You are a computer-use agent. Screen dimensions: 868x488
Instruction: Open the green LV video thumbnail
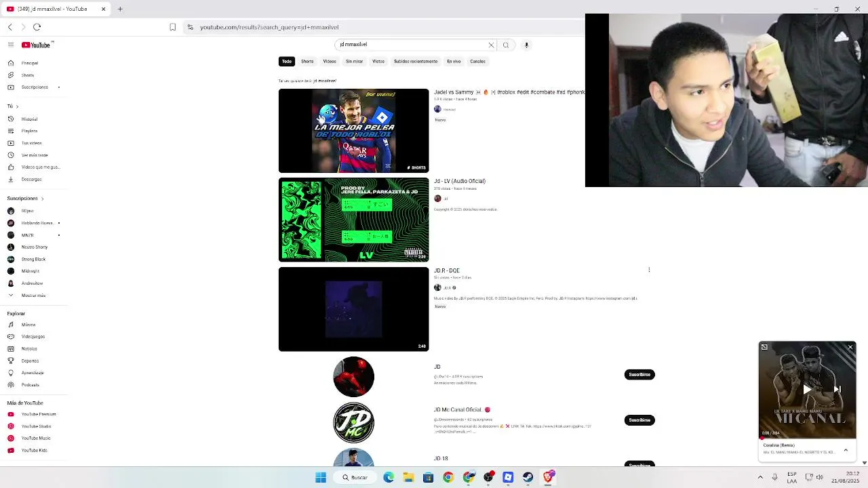coord(353,220)
